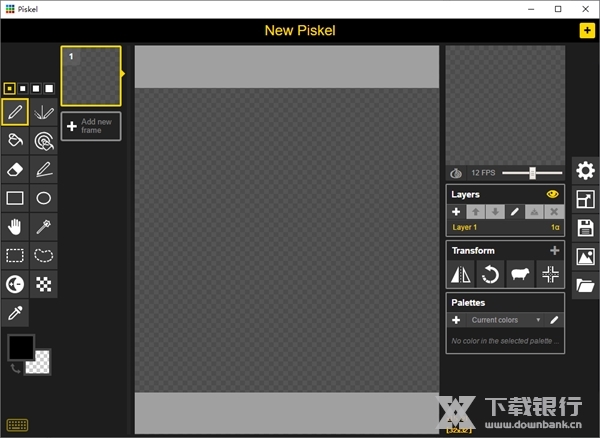
Task: Toggle the Layers preview eye icon
Action: click(x=552, y=194)
